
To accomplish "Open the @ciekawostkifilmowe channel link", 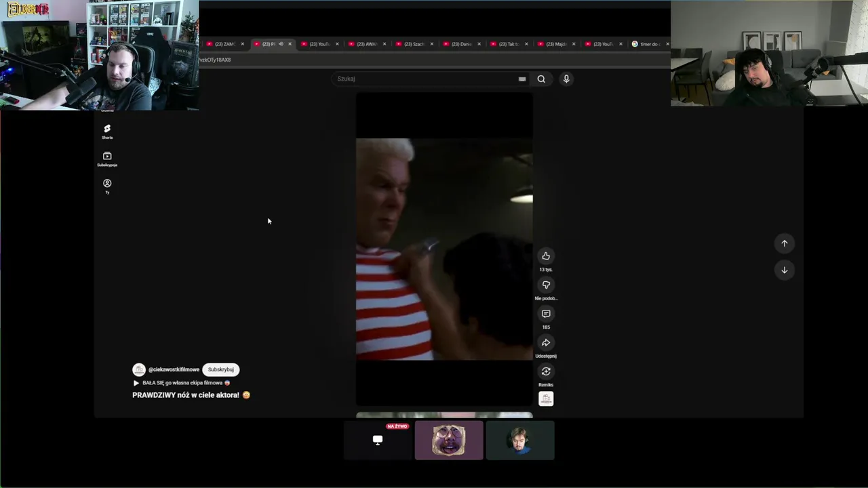I will [174, 369].
